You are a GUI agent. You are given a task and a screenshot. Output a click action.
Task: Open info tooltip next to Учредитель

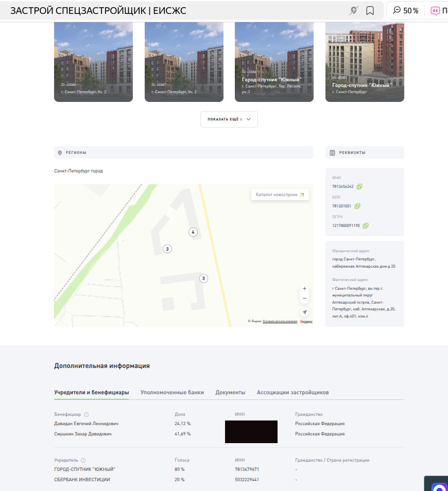point(83,460)
